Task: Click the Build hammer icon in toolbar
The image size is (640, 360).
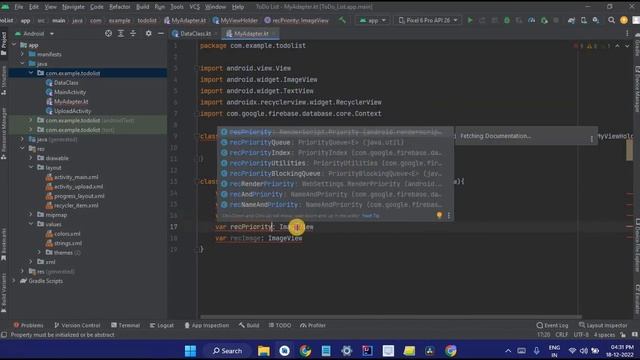Action: coord(342,20)
